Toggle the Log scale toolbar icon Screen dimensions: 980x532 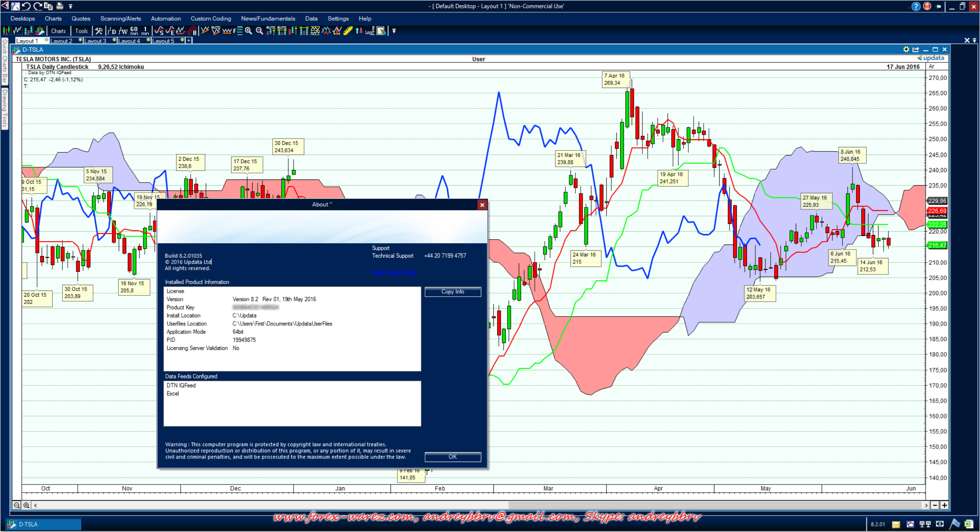point(369,31)
